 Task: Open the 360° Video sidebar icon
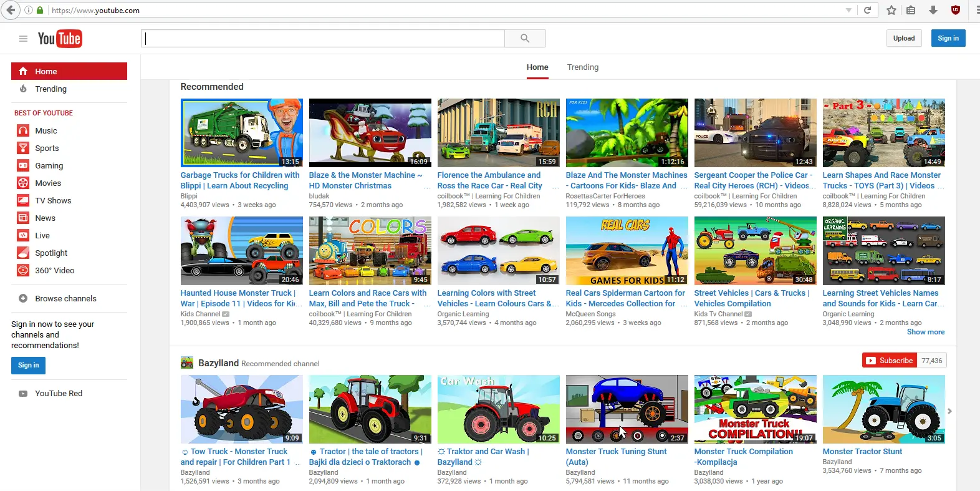click(23, 270)
